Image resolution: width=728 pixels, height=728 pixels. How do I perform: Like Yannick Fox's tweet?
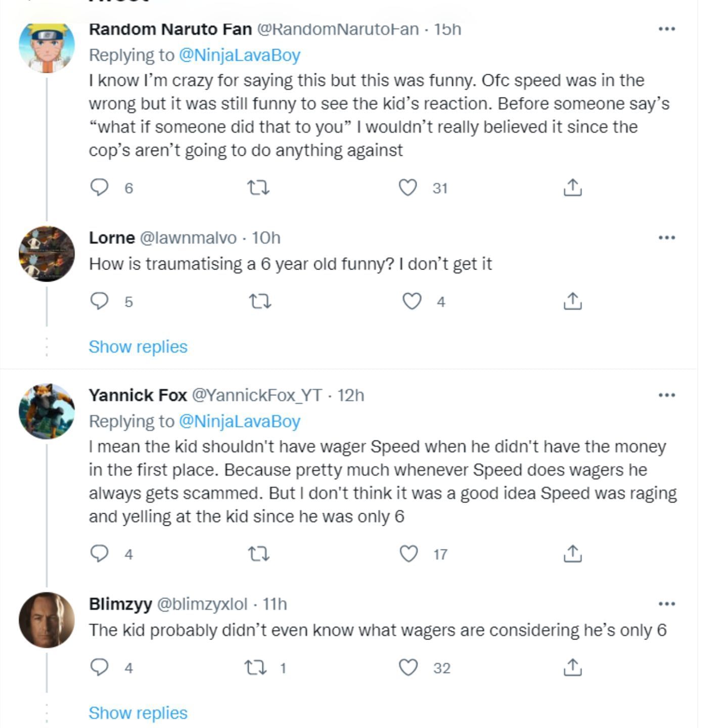tap(408, 554)
